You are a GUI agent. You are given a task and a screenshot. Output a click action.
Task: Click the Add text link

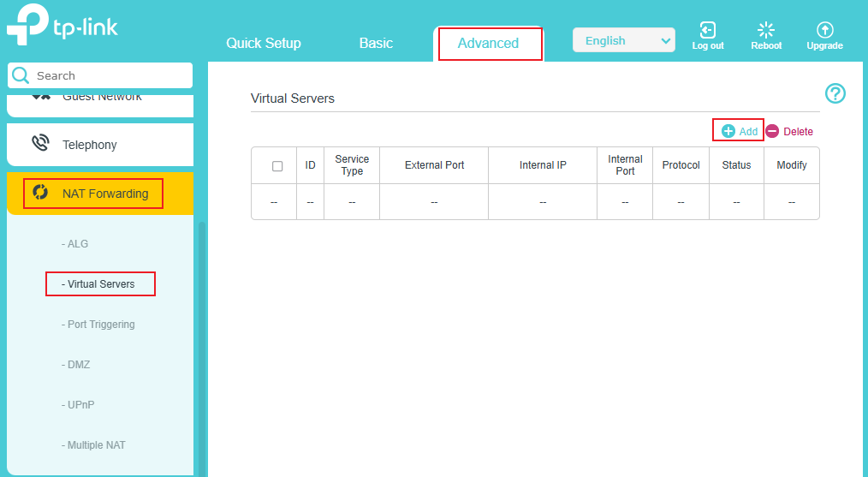tap(748, 132)
